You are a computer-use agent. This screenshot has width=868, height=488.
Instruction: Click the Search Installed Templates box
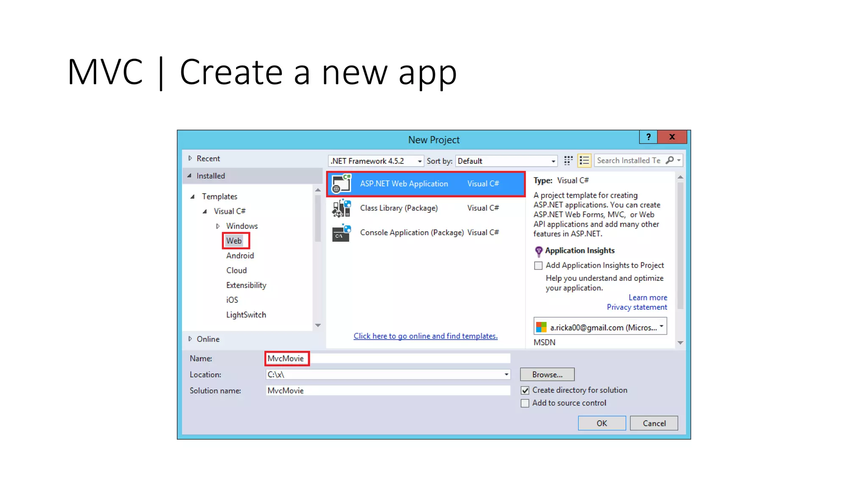tap(629, 160)
